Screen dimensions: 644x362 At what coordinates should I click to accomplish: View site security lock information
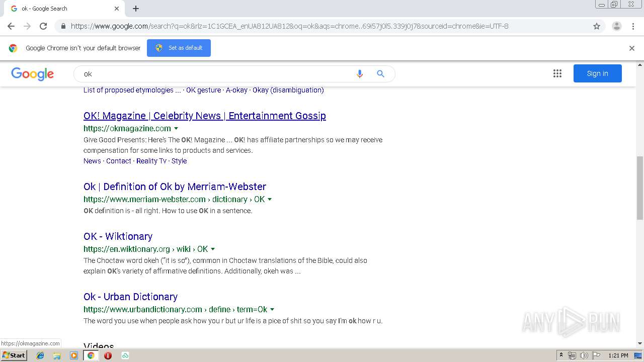pyautogui.click(x=63, y=26)
